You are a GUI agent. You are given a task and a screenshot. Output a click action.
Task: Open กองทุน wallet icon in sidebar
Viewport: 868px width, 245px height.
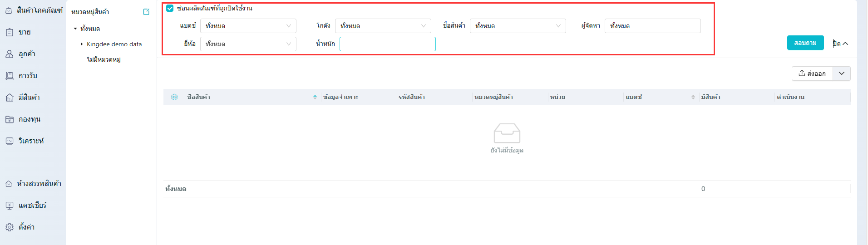click(x=10, y=119)
